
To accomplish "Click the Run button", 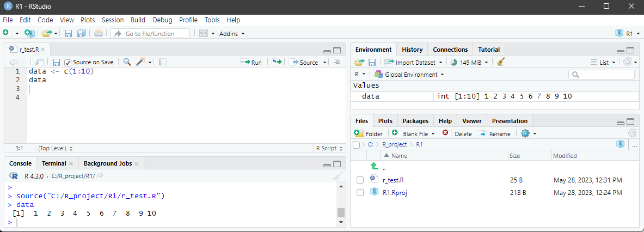I will click(x=251, y=63).
